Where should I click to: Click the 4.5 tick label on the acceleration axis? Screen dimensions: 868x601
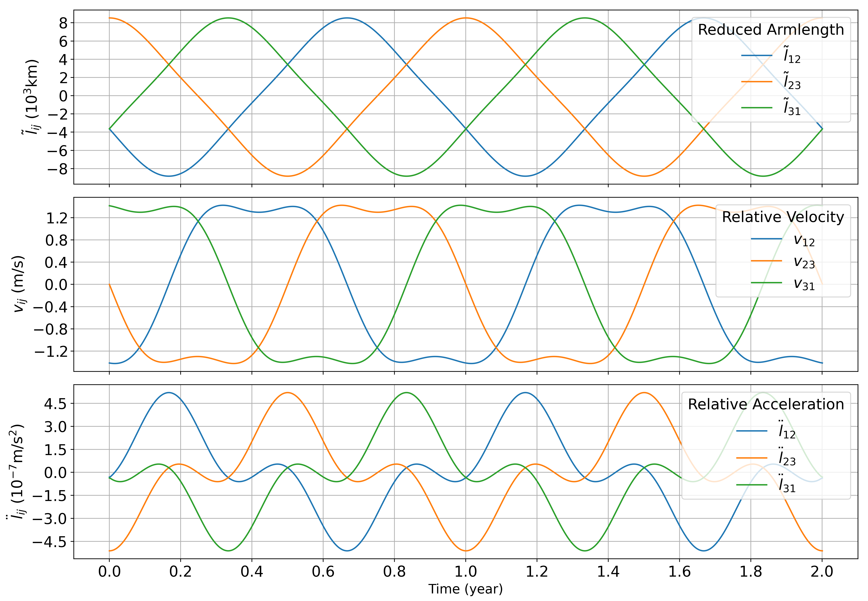(55, 404)
